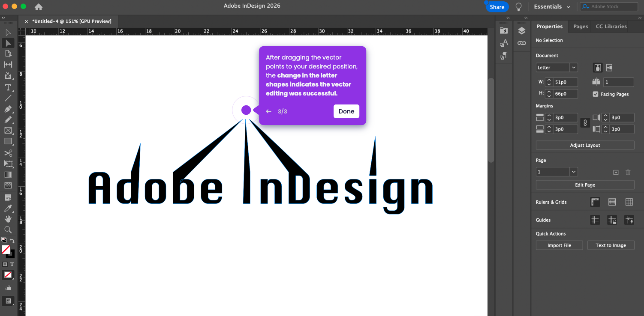644x316 pixels.
Task: Select the Line tool
Action: [8, 98]
